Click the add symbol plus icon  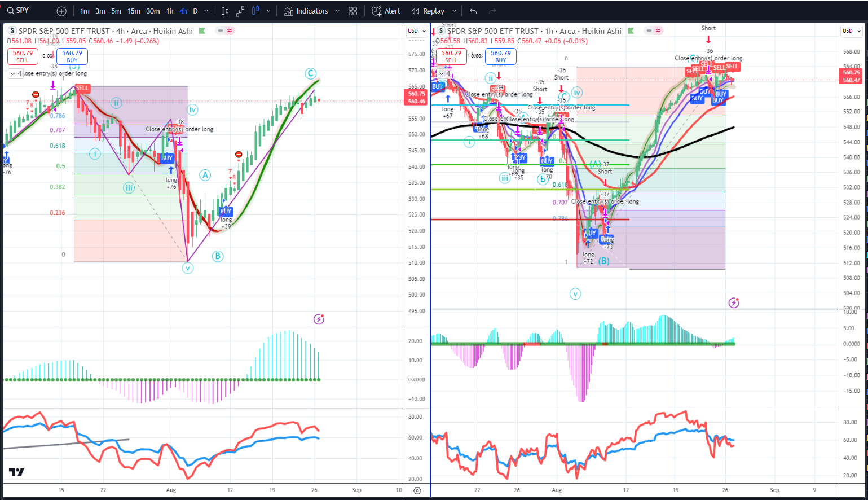coord(61,11)
